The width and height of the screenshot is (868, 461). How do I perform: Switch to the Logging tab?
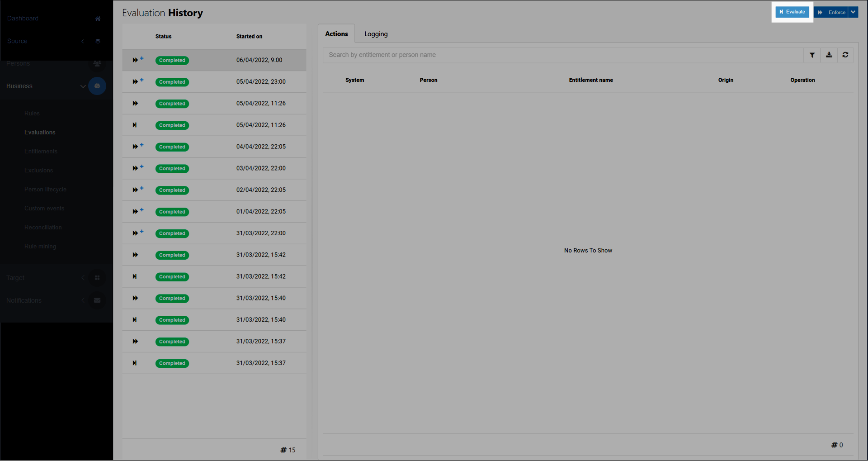click(x=376, y=34)
